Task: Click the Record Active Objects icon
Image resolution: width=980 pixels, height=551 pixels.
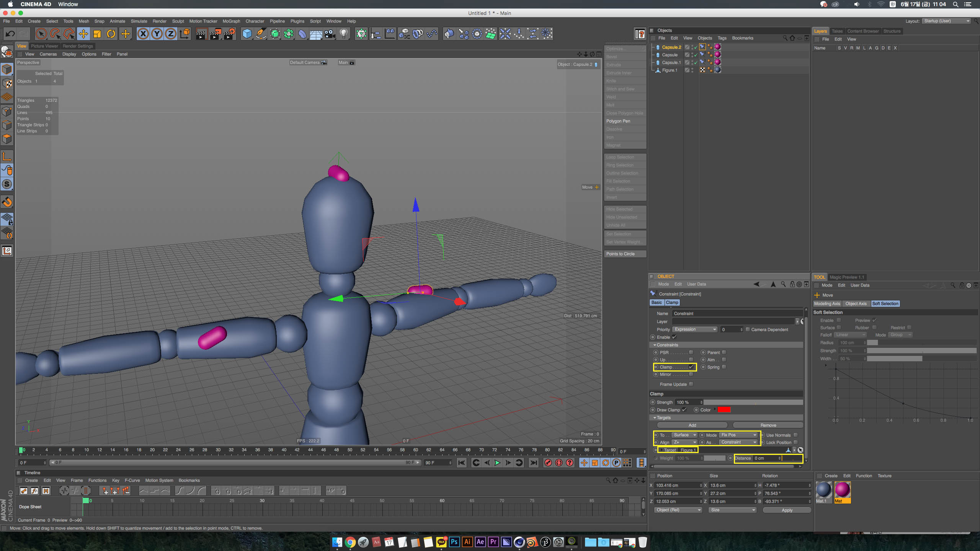Action: click(548, 463)
